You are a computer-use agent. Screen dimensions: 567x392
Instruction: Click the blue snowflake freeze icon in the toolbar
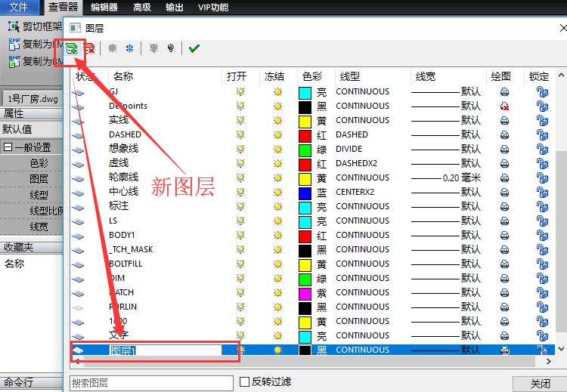[130, 48]
